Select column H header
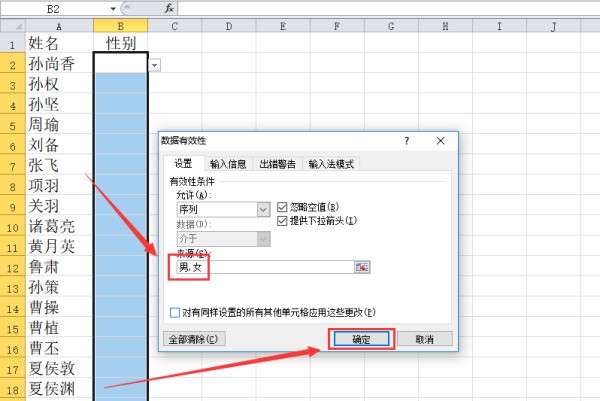This screenshot has height=401, width=600. (445, 26)
